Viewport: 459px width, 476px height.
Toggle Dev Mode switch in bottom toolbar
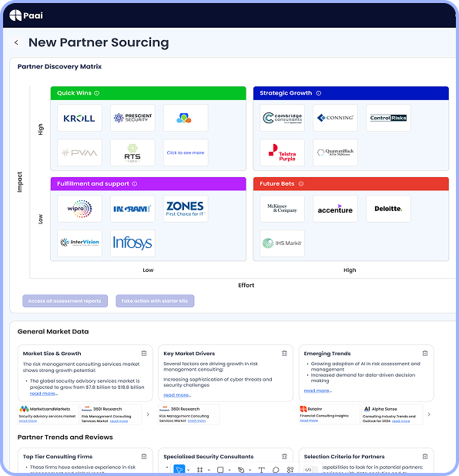310,470
